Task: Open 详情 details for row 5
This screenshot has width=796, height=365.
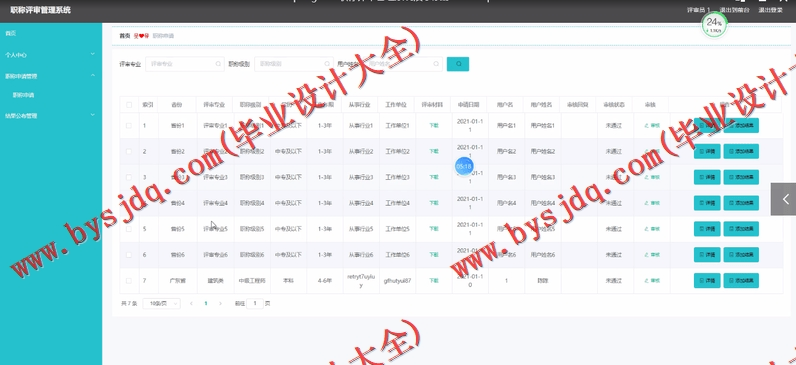Action: point(707,229)
